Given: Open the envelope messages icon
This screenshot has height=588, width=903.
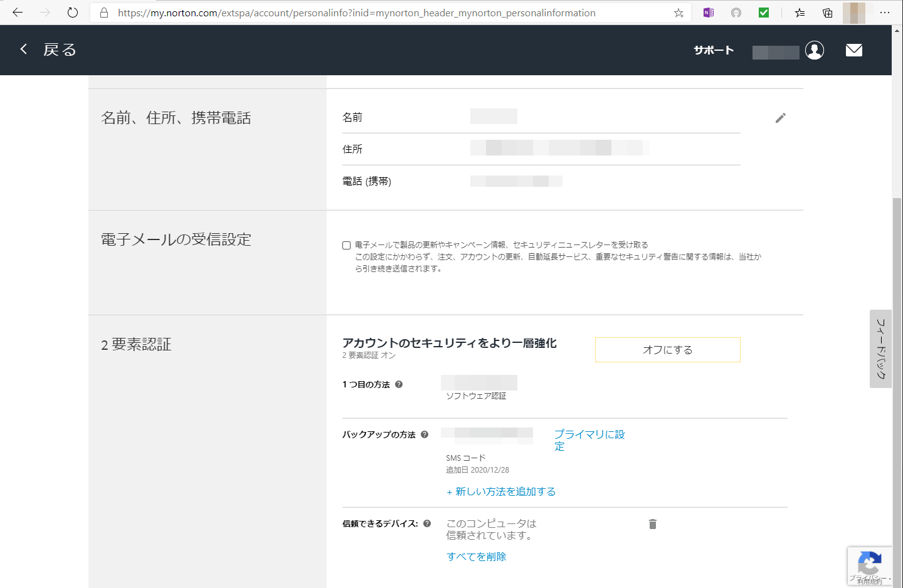Looking at the screenshot, I should click(854, 50).
